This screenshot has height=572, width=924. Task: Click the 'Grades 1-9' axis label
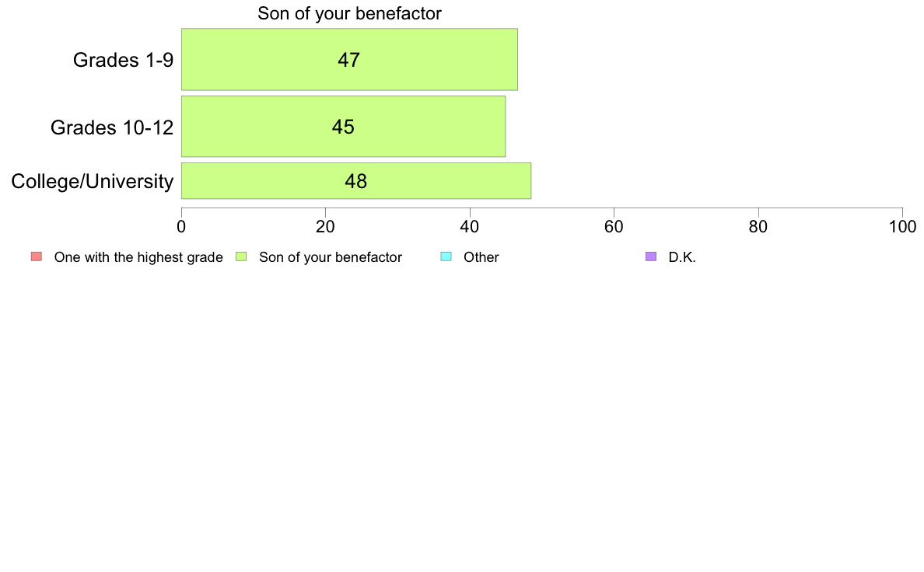(x=123, y=60)
